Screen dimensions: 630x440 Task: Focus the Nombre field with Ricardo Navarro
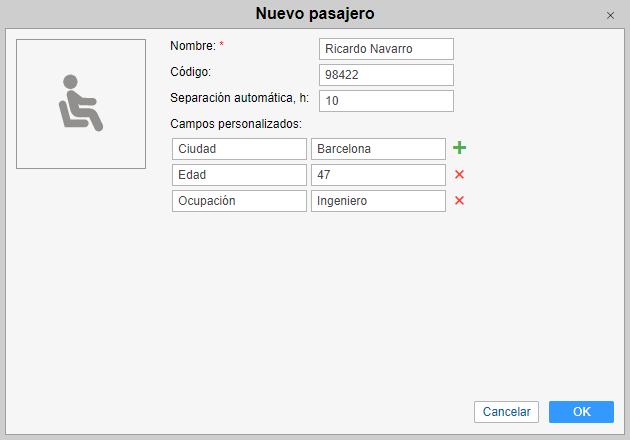click(386, 49)
